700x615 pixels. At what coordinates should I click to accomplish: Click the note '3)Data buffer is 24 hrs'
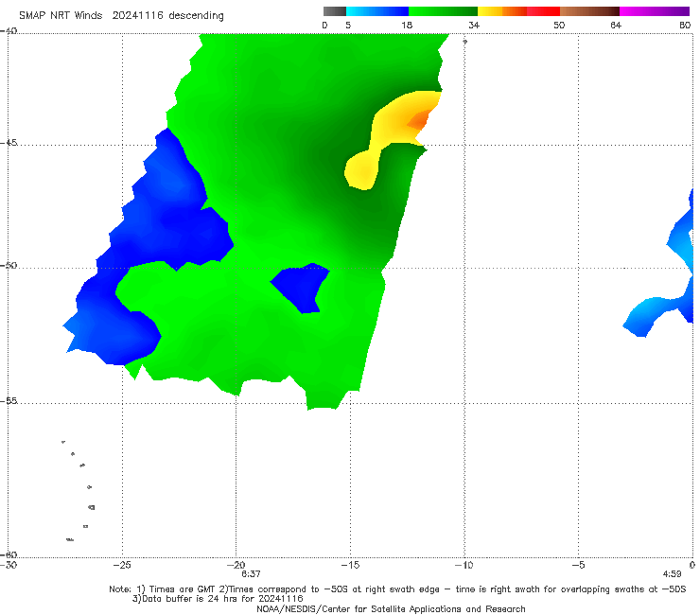[x=218, y=599]
